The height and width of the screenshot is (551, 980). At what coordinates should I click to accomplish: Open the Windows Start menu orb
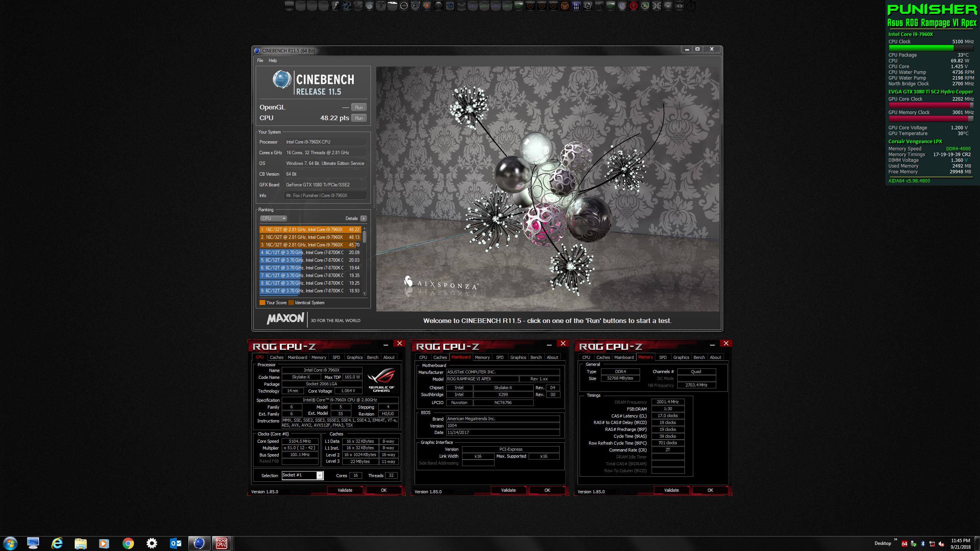(x=10, y=543)
